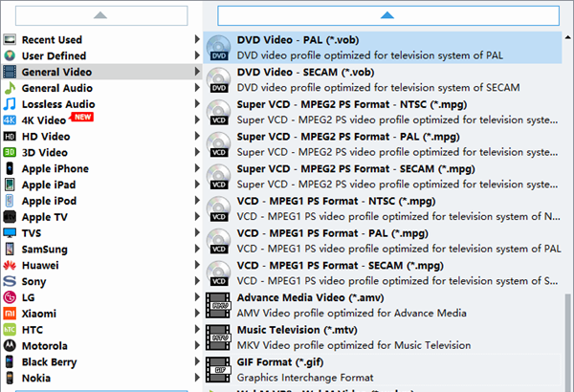Click the 4K Video icon
This screenshot has height=392, width=574.
[10, 120]
